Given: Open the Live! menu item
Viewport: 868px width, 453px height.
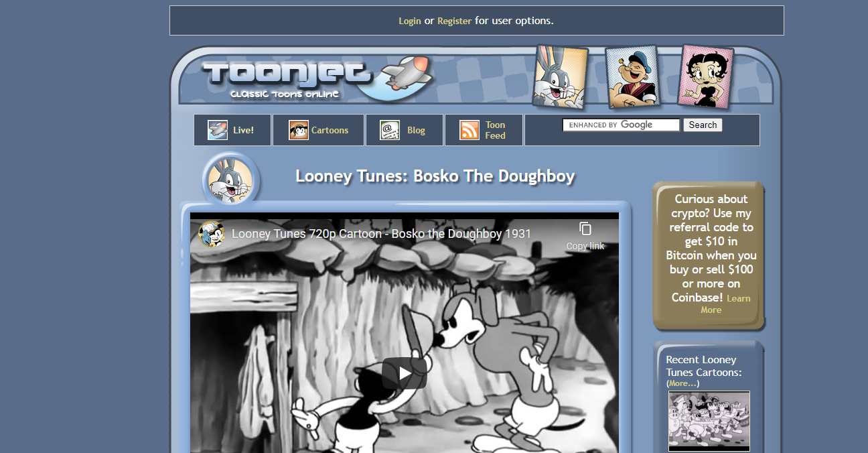Looking at the screenshot, I should pyautogui.click(x=243, y=130).
